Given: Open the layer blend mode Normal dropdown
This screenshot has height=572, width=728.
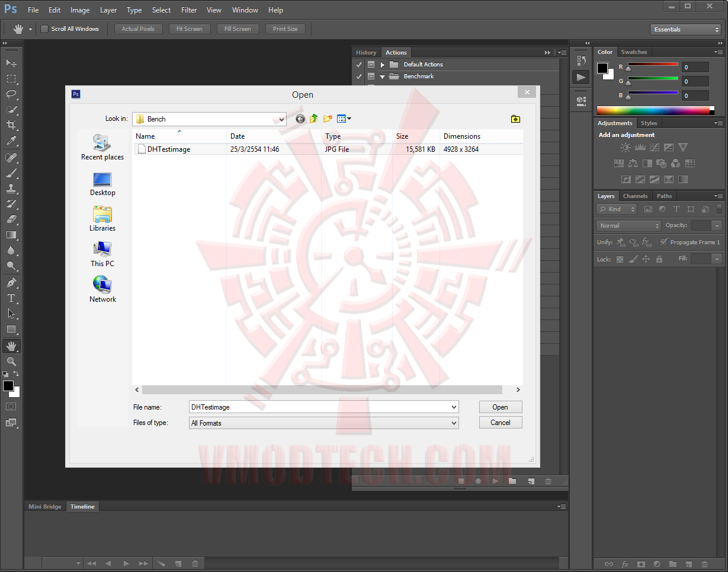Looking at the screenshot, I should point(628,226).
